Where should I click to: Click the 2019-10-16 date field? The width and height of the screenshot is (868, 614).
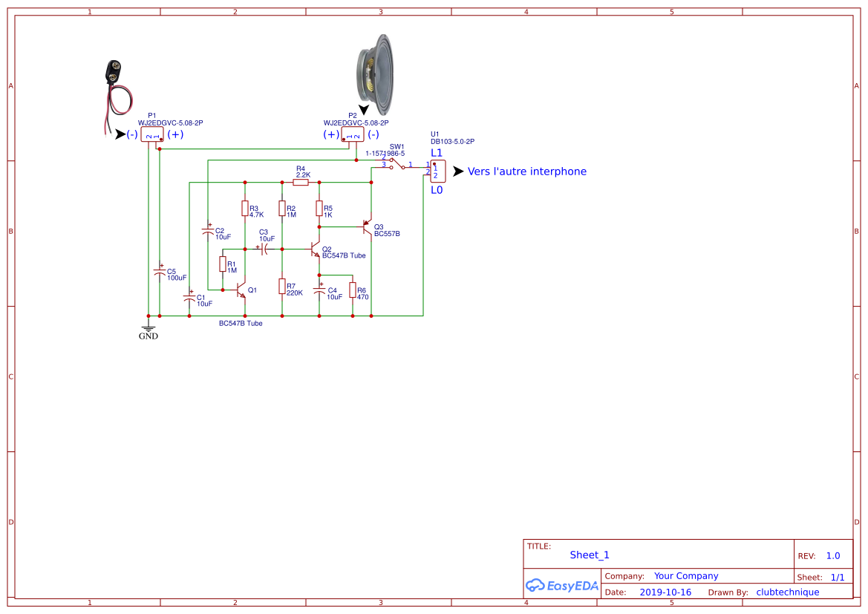click(667, 592)
